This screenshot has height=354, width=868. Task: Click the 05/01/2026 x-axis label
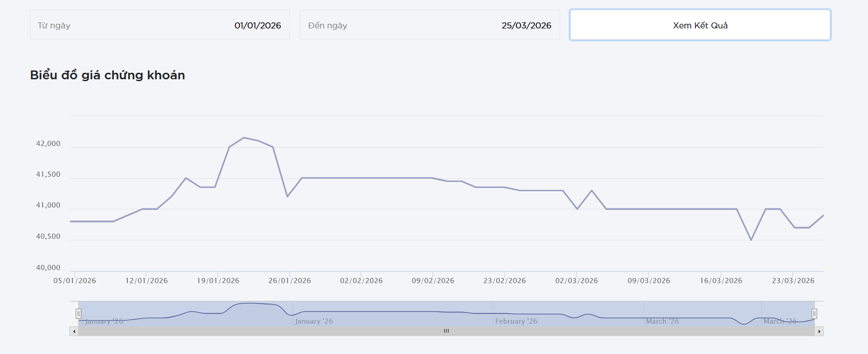tap(75, 281)
